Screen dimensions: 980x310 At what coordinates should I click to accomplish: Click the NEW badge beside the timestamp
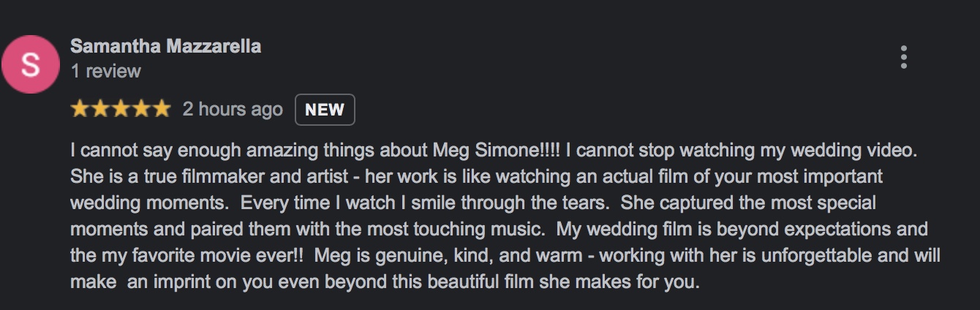pyautogui.click(x=324, y=110)
